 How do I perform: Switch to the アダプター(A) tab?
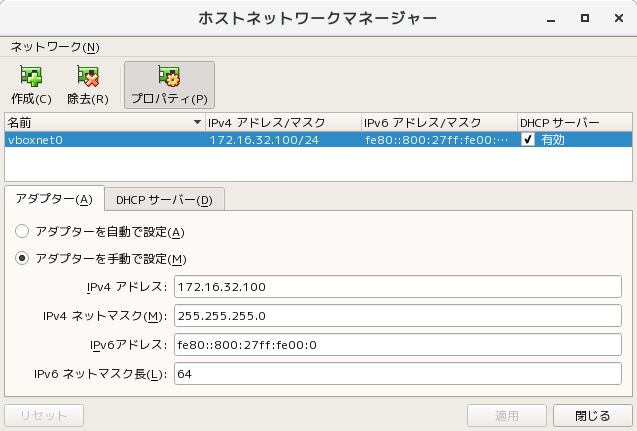(x=54, y=199)
